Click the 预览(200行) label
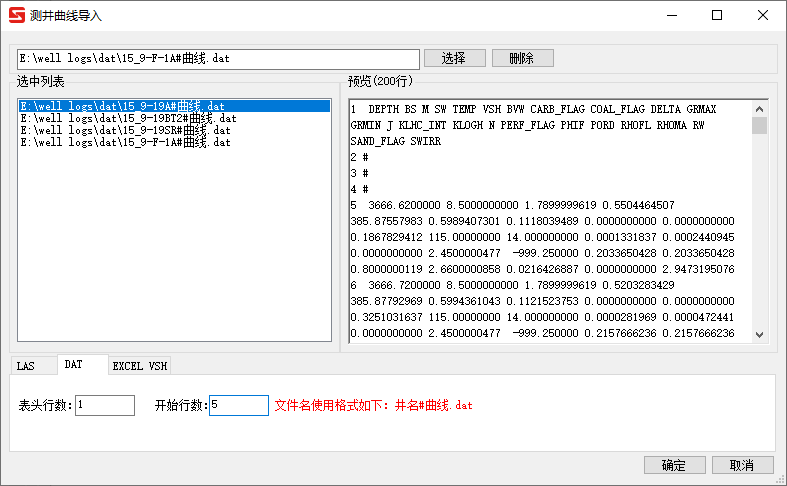The image size is (787, 486). 380,81
